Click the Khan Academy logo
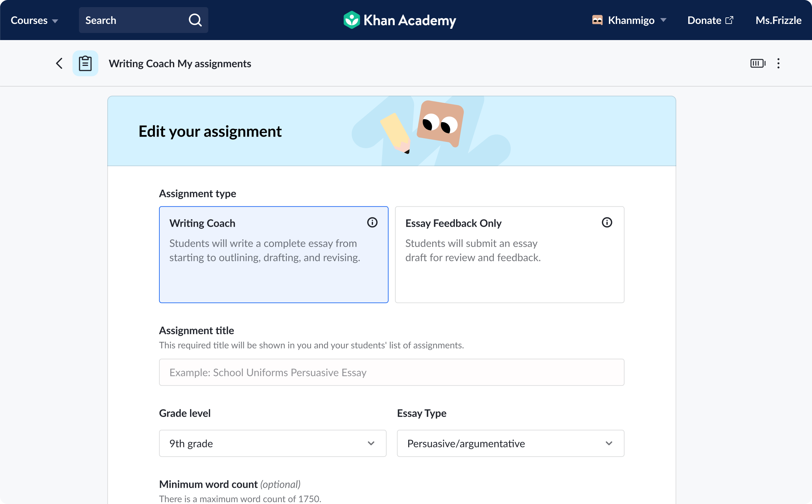The image size is (812, 504). click(400, 20)
